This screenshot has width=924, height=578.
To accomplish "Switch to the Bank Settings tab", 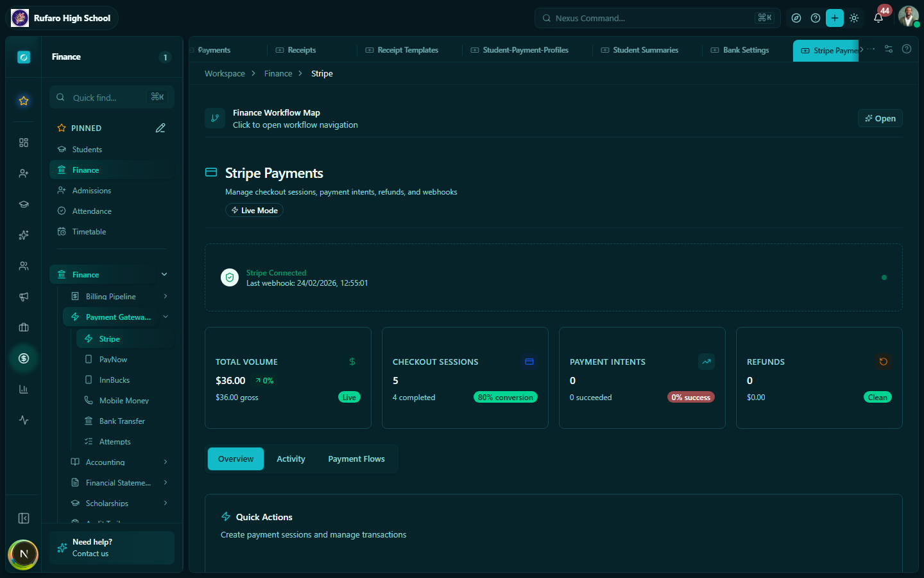I will [x=740, y=50].
